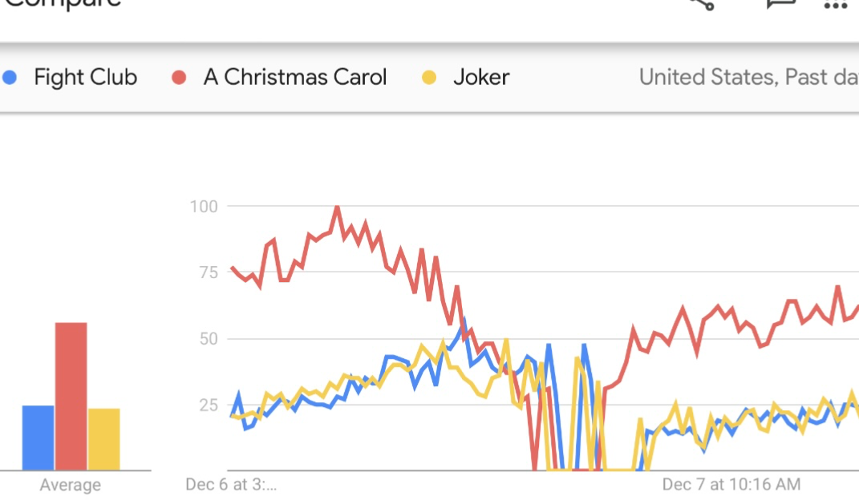Click the Average label under bars

click(x=70, y=485)
